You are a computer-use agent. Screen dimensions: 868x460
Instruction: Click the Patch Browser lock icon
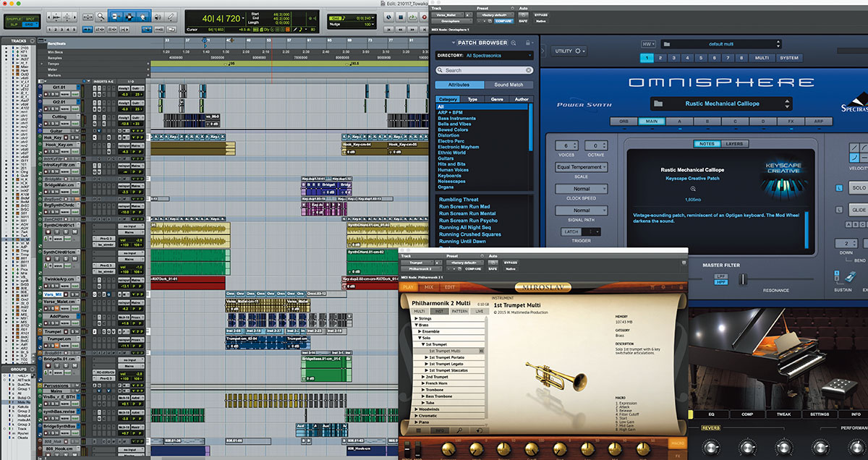coord(527,43)
